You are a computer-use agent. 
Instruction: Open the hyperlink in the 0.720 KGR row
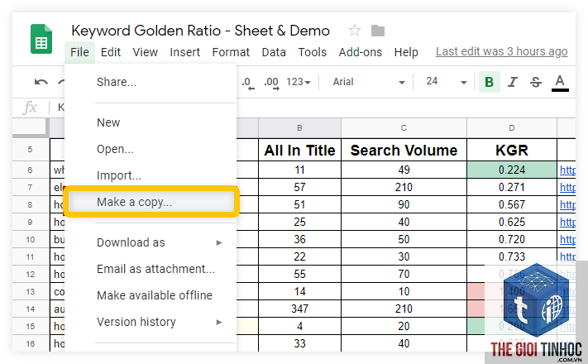(567, 239)
